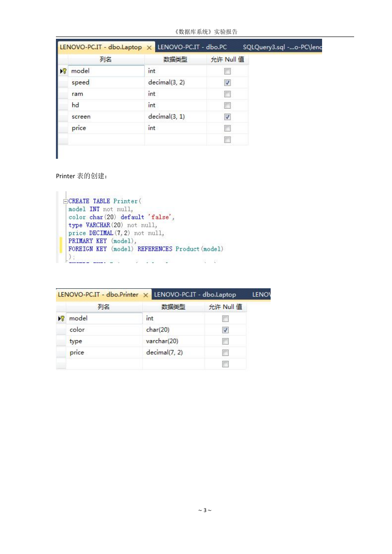Toggle allow-null for Laptop model column
The width and height of the screenshot is (392, 554).
pos(227,71)
